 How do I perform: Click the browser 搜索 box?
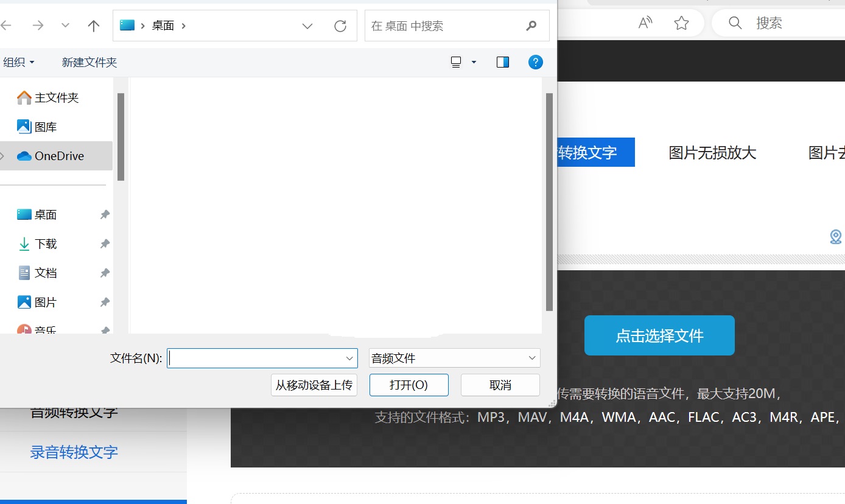tap(779, 23)
